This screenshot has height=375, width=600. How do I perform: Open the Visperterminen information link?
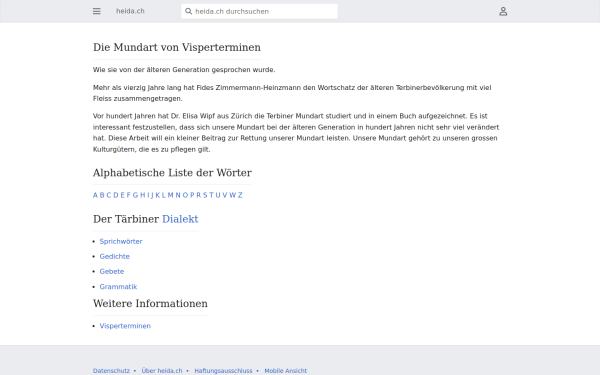(x=125, y=326)
